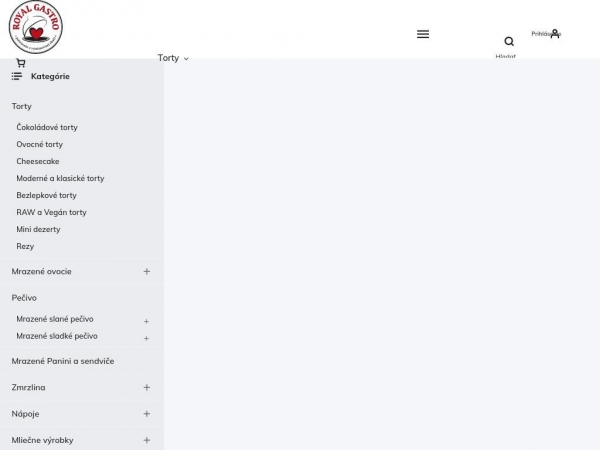Open Mrazené Panini a sendviče category

[x=63, y=361]
